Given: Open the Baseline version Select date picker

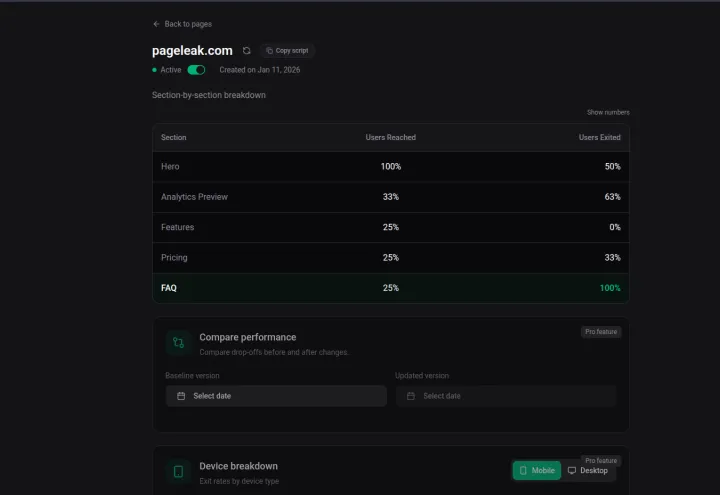Looking at the screenshot, I should coord(276,396).
